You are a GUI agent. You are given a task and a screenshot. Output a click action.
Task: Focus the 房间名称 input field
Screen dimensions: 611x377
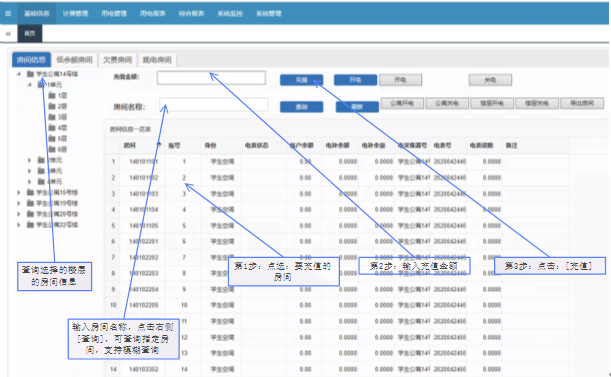pyautogui.click(x=214, y=105)
